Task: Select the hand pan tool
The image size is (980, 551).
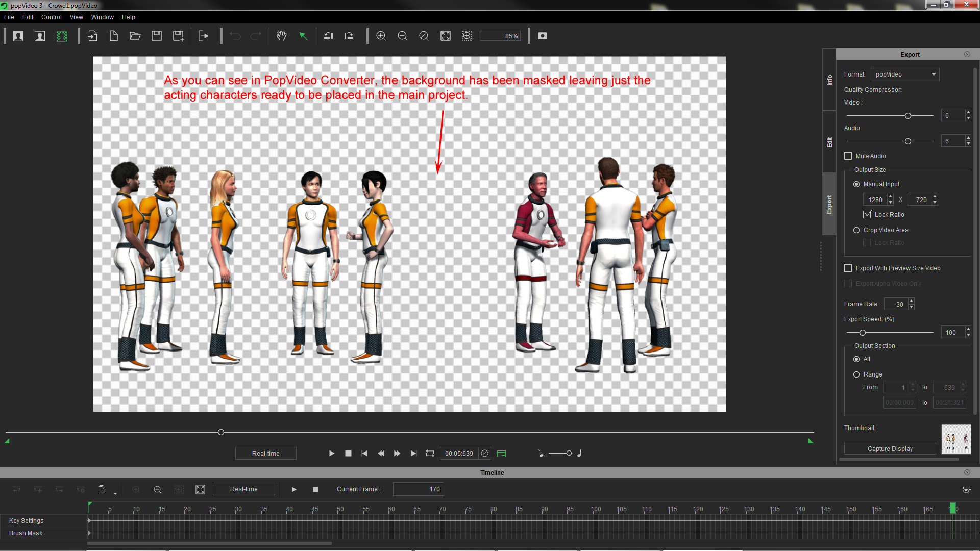Action: click(282, 36)
